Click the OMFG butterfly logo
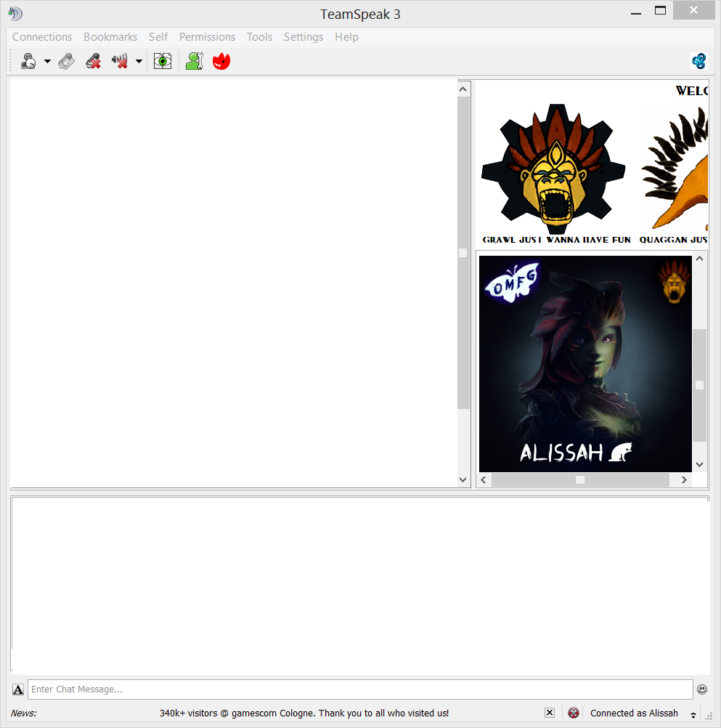 [512, 283]
